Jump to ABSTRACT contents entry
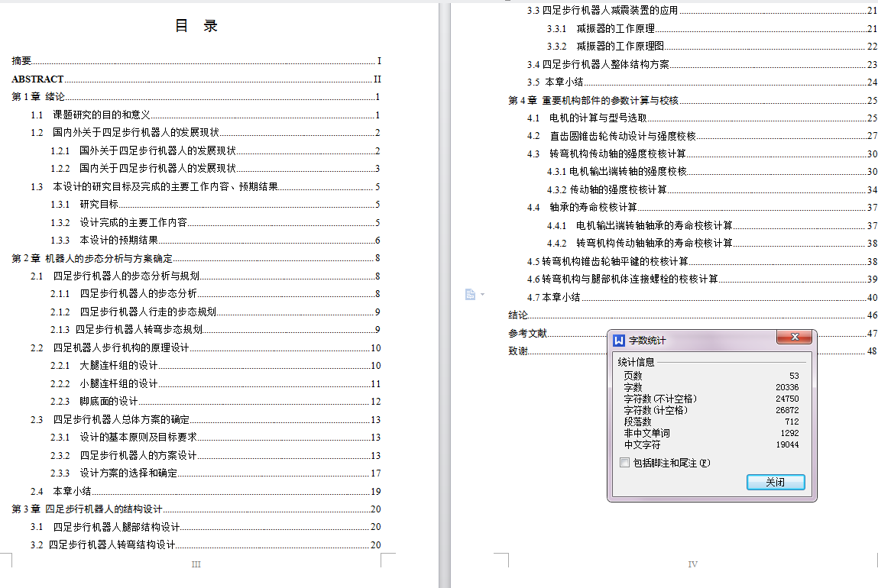Image resolution: width=878 pixels, height=588 pixels. pyautogui.click(x=196, y=79)
